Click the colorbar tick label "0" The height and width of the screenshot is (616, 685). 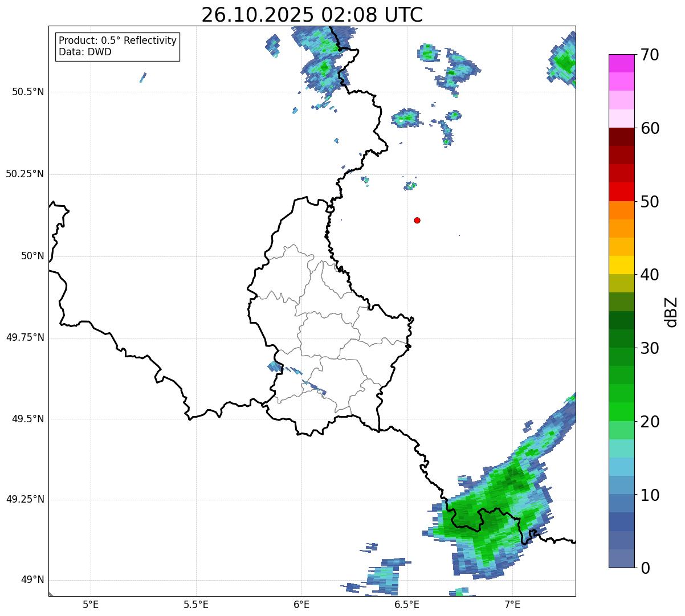click(x=645, y=568)
